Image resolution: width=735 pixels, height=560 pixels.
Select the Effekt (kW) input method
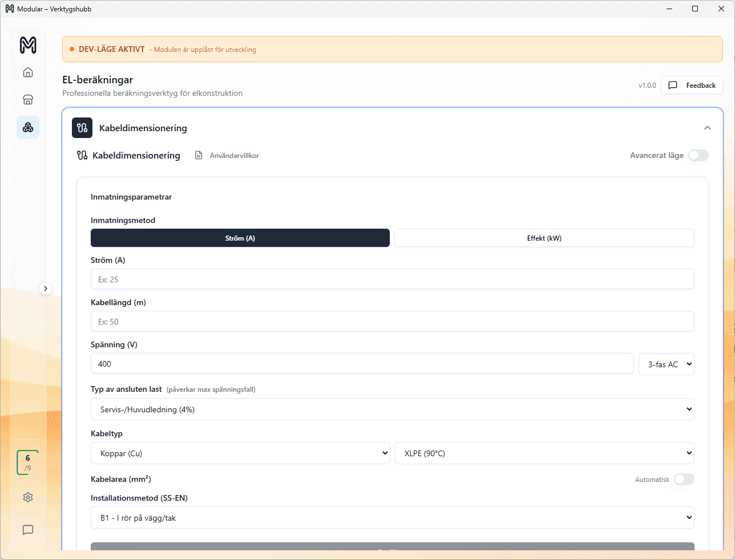544,238
